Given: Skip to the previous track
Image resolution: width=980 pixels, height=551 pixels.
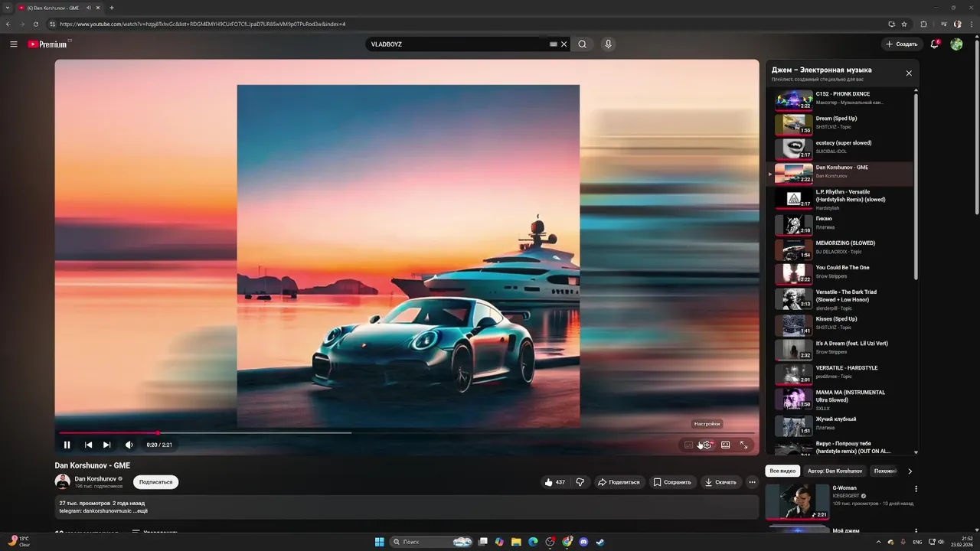Looking at the screenshot, I should click(x=88, y=445).
